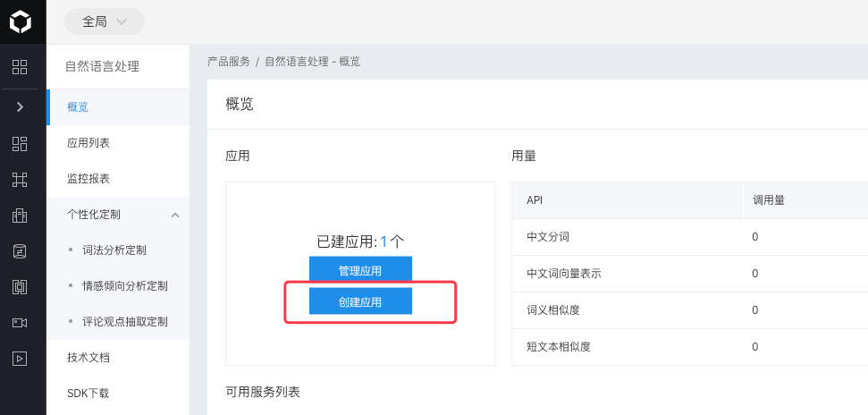The height and width of the screenshot is (415, 868).
Task: Click the 管理应用 button
Action: [360, 271]
